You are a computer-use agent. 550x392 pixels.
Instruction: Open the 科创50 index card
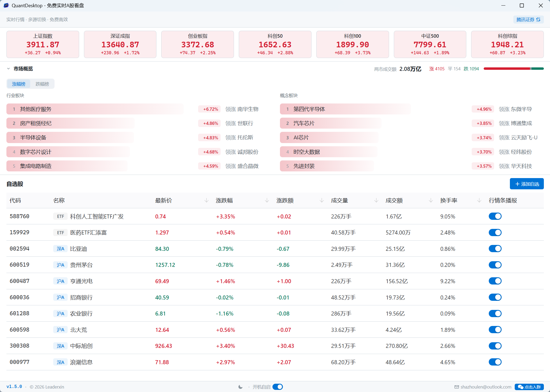point(275,44)
